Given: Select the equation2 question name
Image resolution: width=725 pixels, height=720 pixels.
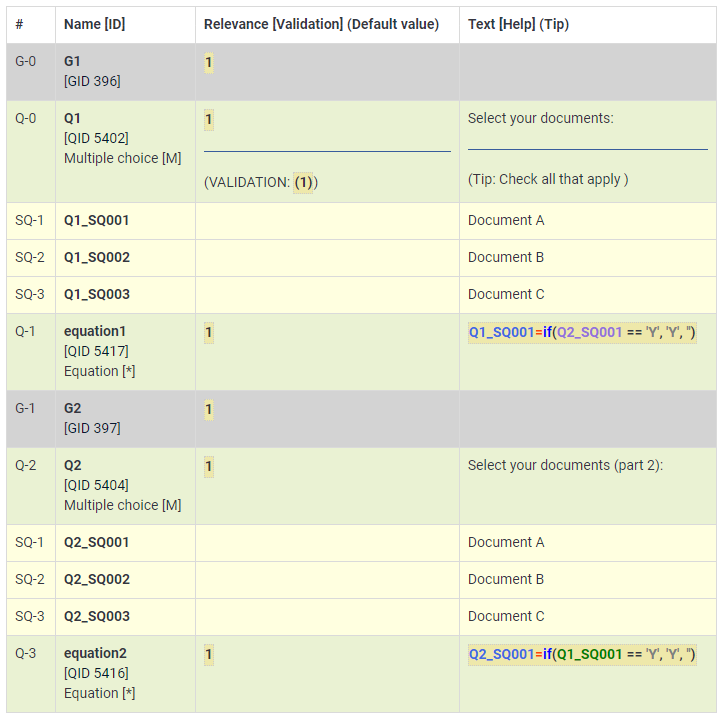Looking at the screenshot, I should coord(95,654).
